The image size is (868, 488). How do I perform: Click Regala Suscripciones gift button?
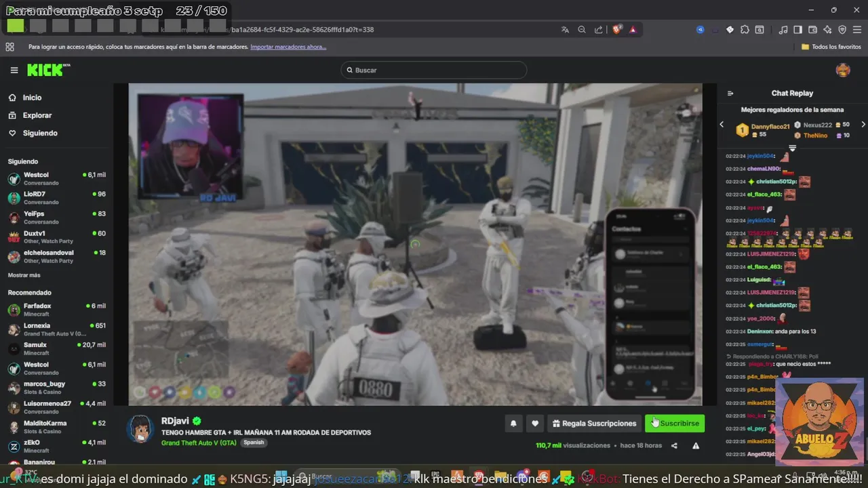[x=594, y=424]
